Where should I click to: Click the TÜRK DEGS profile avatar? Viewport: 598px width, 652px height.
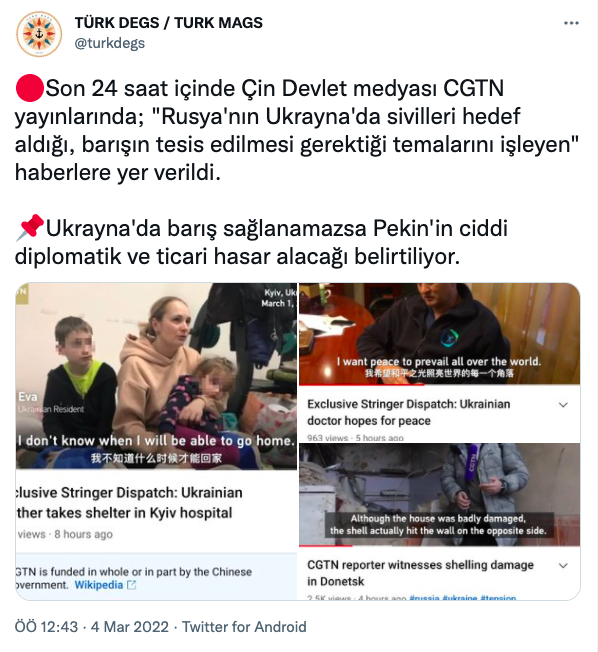point(39,34)
